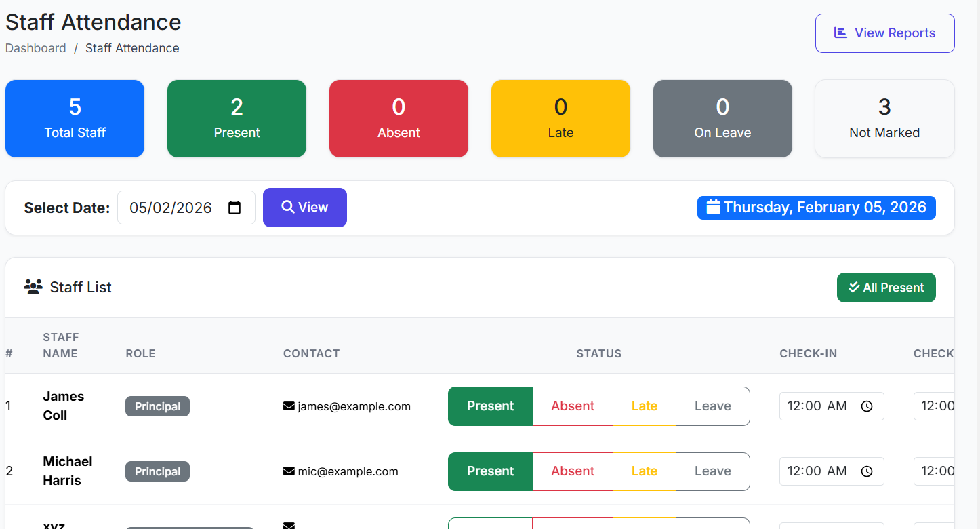The image size is (980, 529).
Task: Select Present for Michael Harris
Action: (x=490, y=471)
